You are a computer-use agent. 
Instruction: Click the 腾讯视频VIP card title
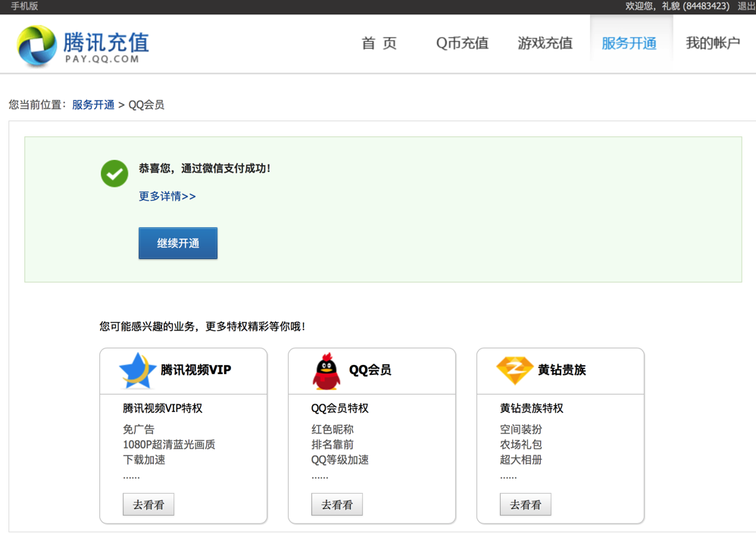pos(195,370)
